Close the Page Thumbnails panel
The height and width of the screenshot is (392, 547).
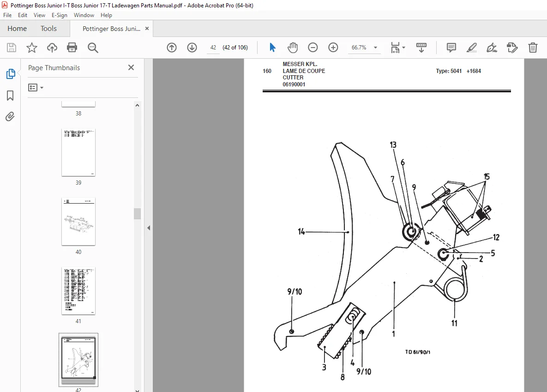tap(131, 67)
